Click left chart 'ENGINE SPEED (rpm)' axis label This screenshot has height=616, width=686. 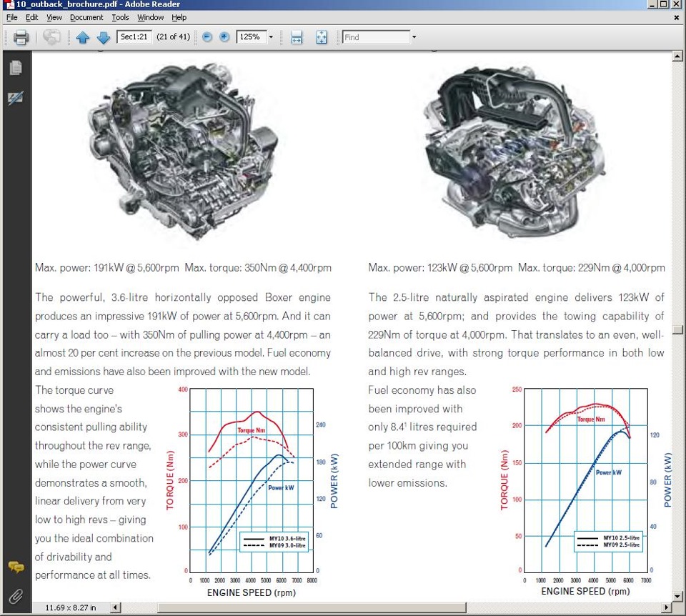(252, 592)
